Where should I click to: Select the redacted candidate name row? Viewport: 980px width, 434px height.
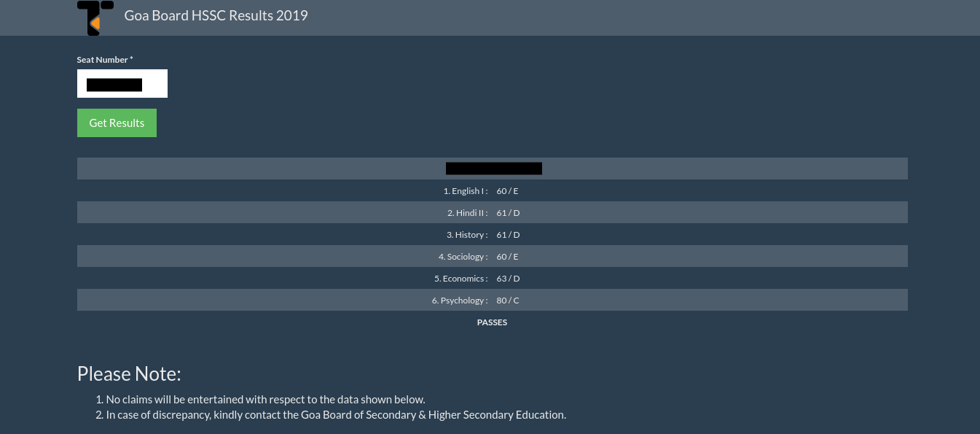(x=493, y=168)
